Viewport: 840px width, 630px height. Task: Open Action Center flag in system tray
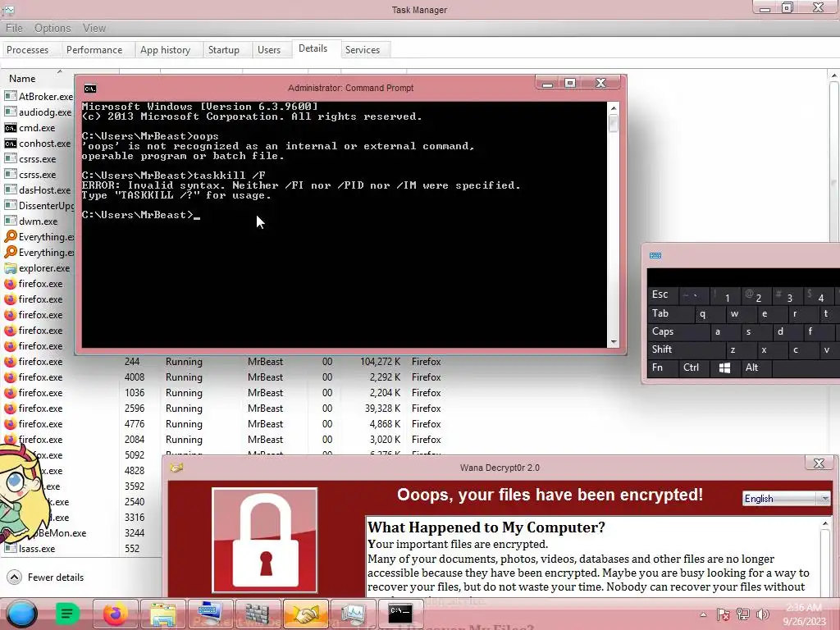pyautogui.click(x=724, y=614)
